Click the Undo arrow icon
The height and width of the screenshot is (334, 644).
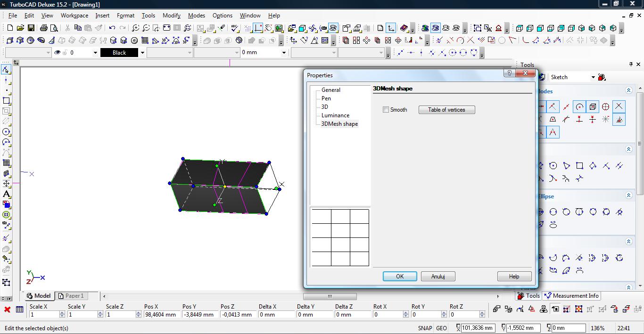(112, 28)
